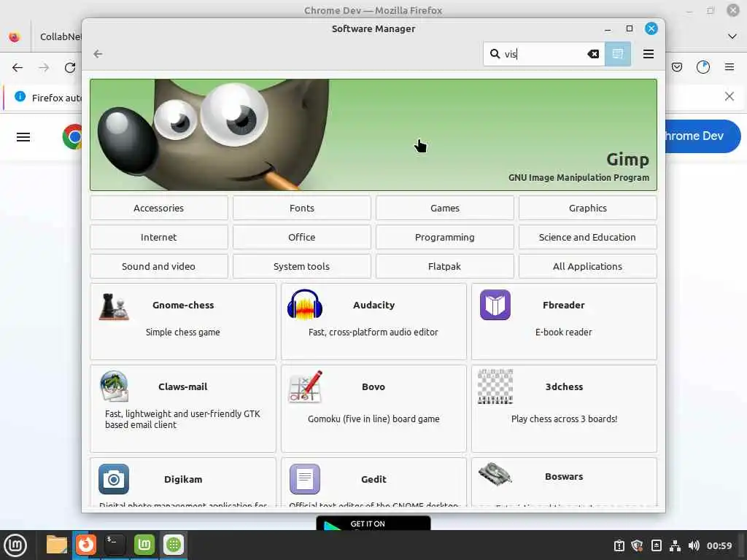Click the Firefox back arrow
This screenshot has width=747, height=560.
[18, 68]
